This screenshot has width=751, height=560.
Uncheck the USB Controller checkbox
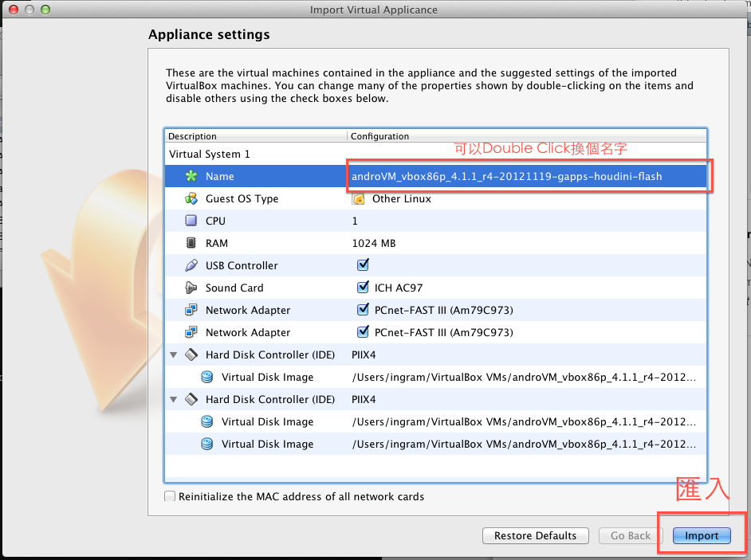[x=364, y=264]
